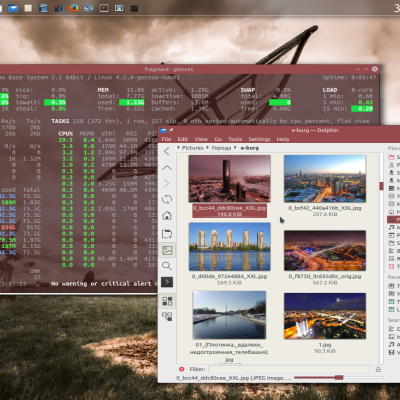Image resolution: width=400 pixels, height=400 pixels.
Task: Click the Dolphin window app icon in title bar
Action: pyautogui.click(x=163, y=130)
